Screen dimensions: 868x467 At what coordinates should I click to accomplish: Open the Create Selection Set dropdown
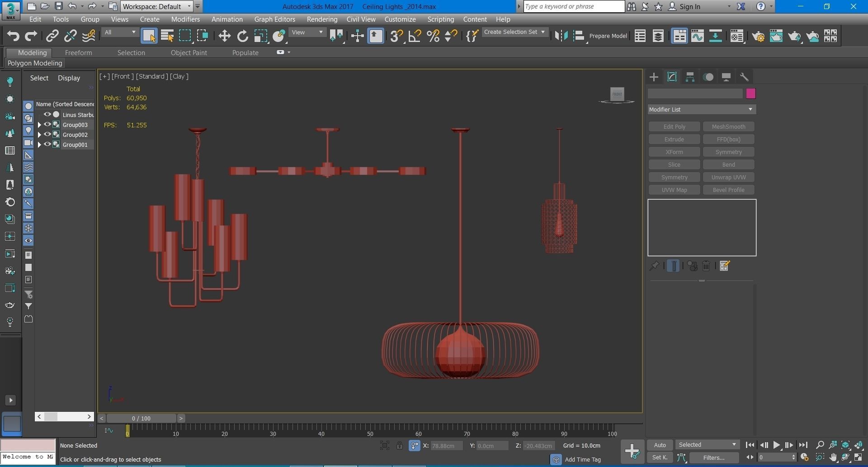pyautogui.click(x=515, y=32)
